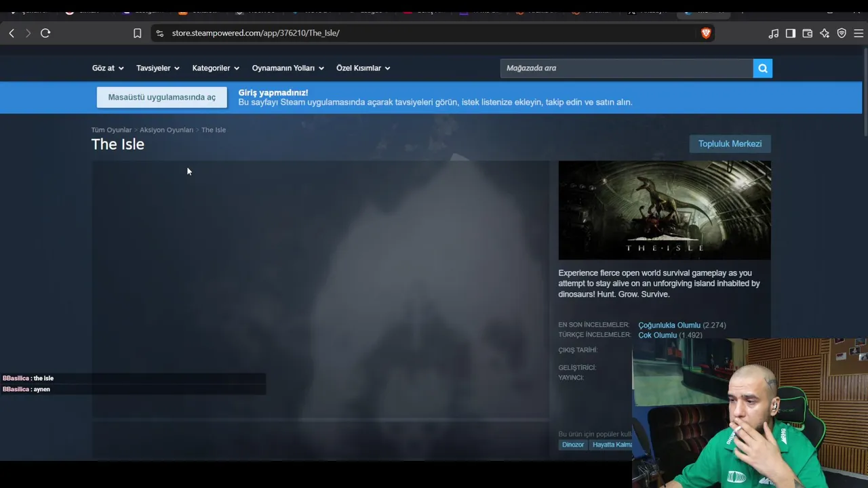Follow the 'Tüm Oyunlar' breadcrumb link
Image resolution: width=868 pixels, height=488 pixels.
111,129
